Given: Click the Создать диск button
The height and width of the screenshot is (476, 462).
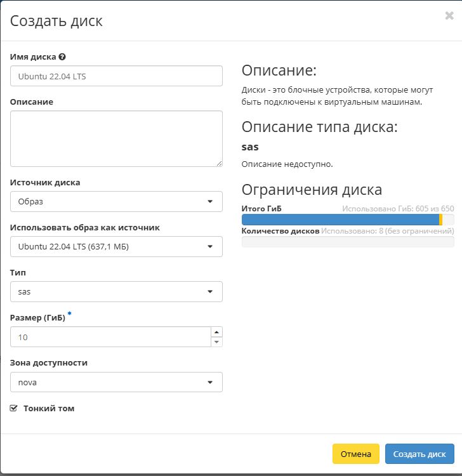Looking at the screenshot, I should point(419,454).
